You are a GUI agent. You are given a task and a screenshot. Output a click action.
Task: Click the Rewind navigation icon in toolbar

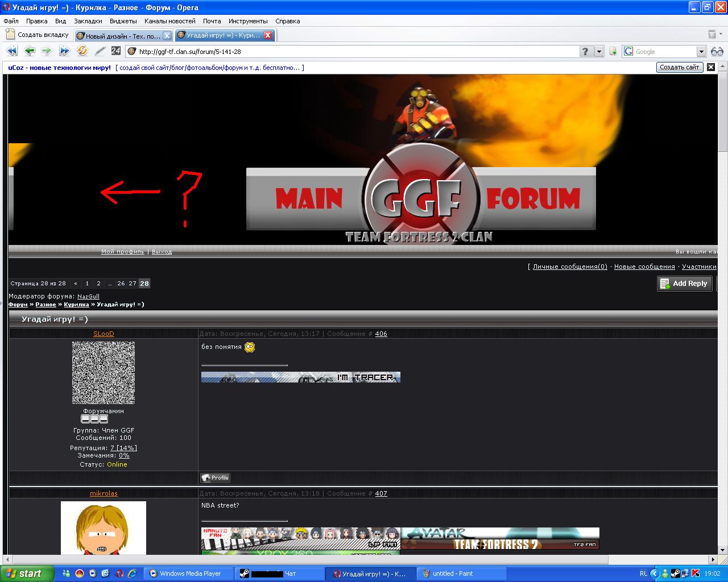point(12,51)
